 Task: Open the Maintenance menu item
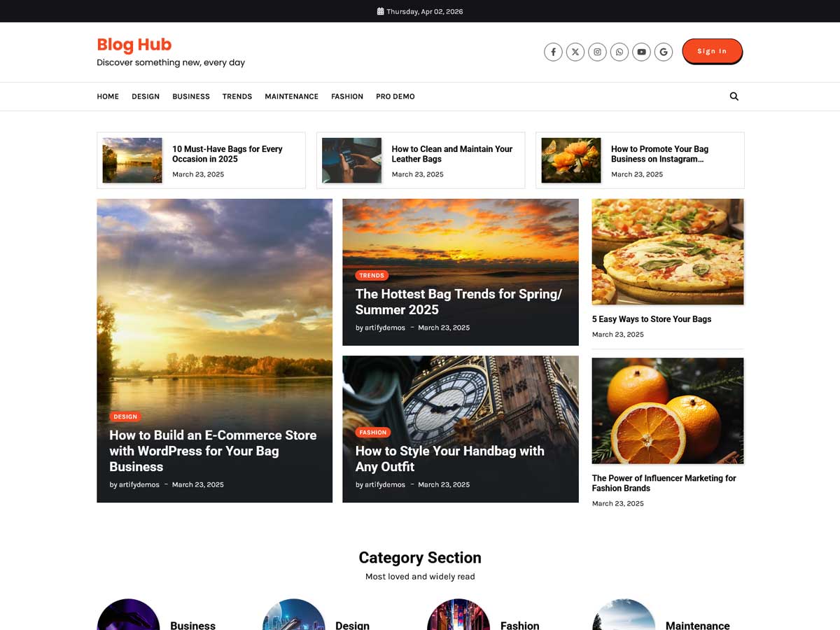[x=291, y=97]
